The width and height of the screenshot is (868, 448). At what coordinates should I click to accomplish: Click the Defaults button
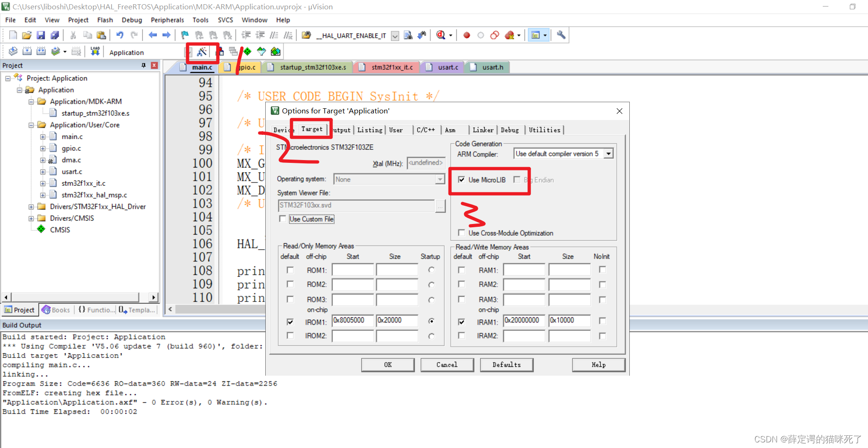[x=506, y=364]
